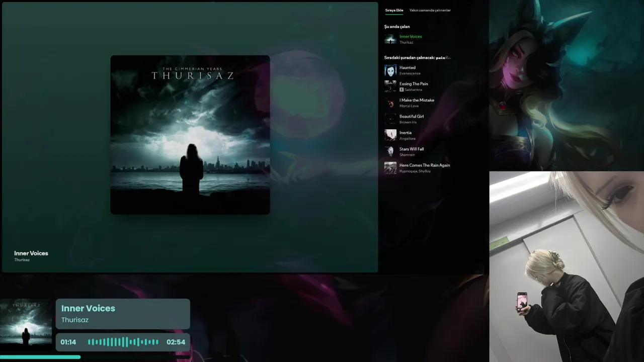This screenshot has width=644, height=362.
Task: Select the Inertia track title
Action: 406,133
